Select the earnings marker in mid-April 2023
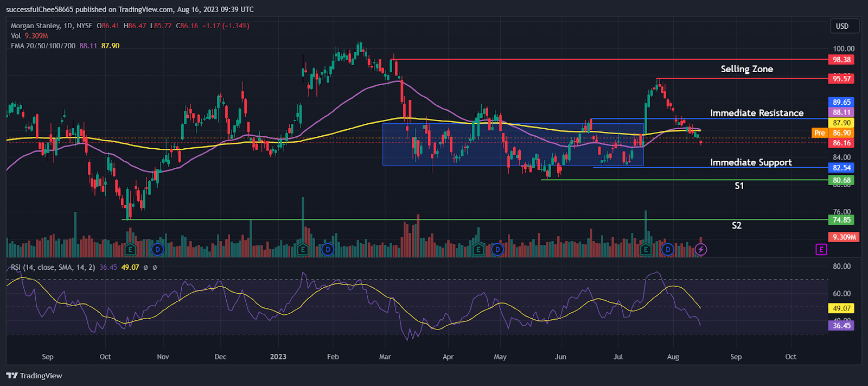 (x=478, y=250)
